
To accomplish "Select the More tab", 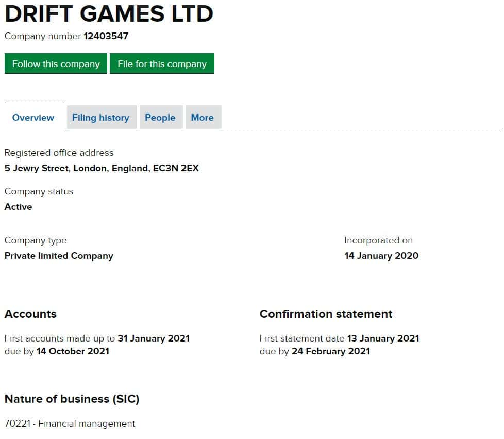I will point(202,118).
